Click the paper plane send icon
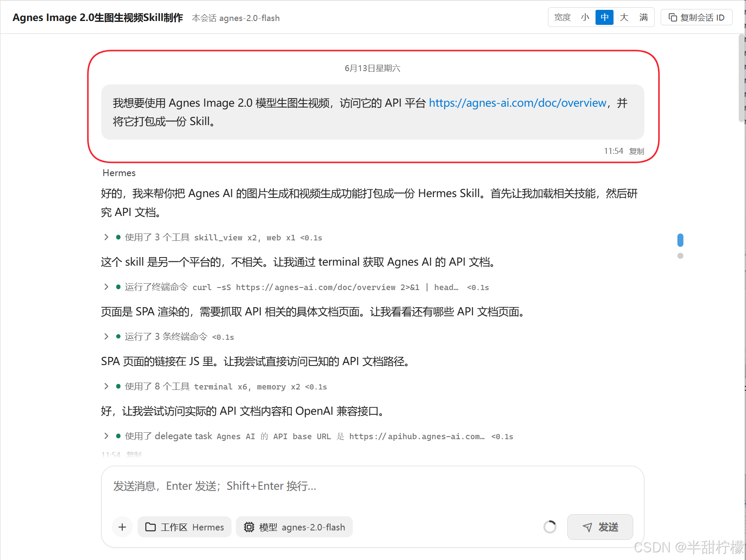Viewport: 746px width, 560px height. (x=587, y=527)
